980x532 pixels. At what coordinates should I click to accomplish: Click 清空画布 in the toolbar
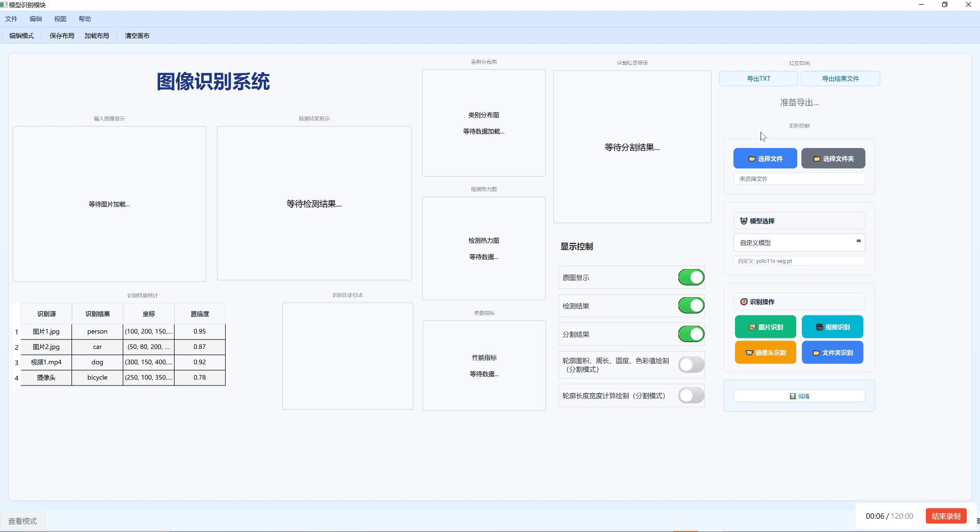(x=136, y=36)
